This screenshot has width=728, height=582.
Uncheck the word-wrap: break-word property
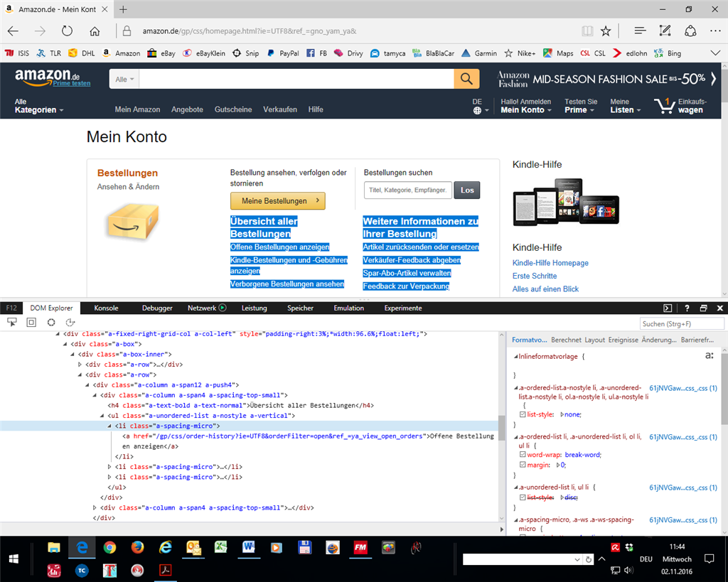pyautogui.click(x=523, y=454)
